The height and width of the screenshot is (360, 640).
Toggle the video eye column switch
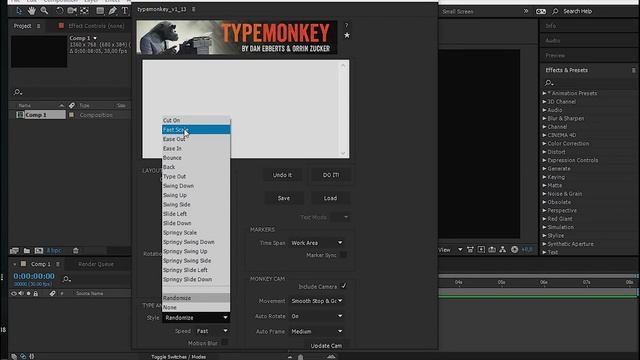point(14,293)
